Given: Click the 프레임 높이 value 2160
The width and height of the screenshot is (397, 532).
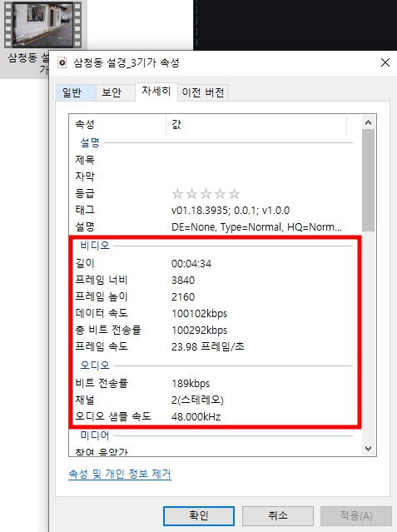Looking at the screenshot, I should click(x=183, y=297).
